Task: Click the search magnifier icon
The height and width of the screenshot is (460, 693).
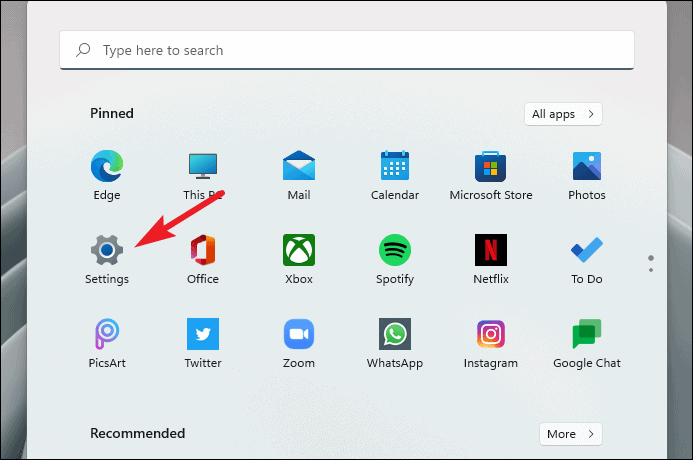Action: tap(83, 50)
